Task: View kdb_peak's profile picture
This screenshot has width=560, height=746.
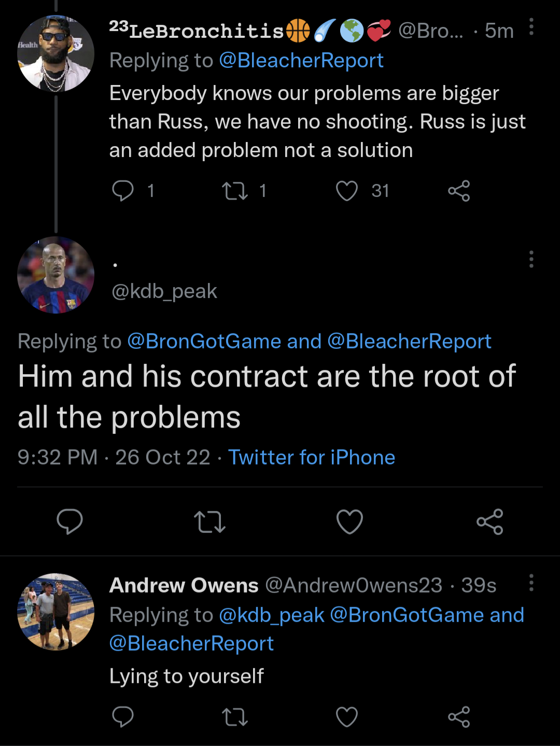Action: [x=56, y=275]
